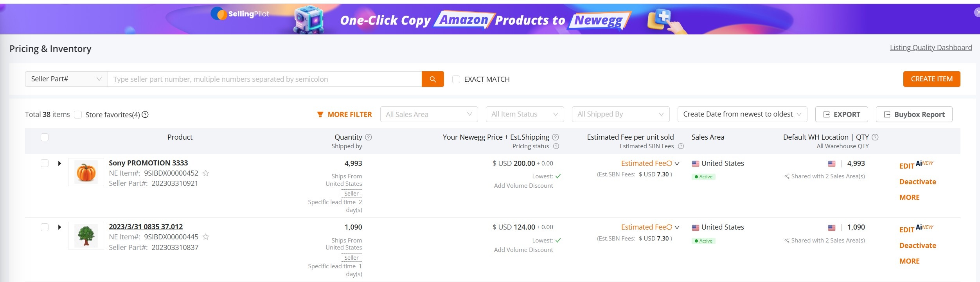The width and height of the screenshot is (980, 282).
Task: Star item 9SIBDX00000445 as favorite
Action: tap(206, 237)
